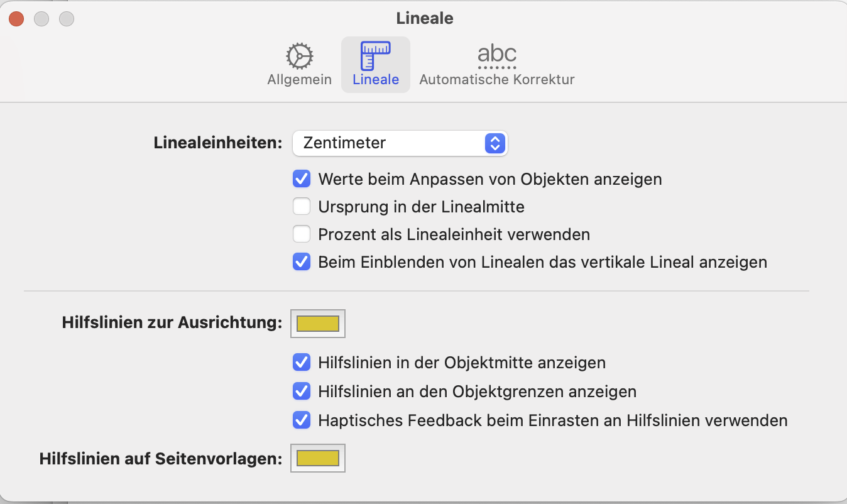This screenshot has width=847, height=504.
Task: Open the Linealeinheiten Zentimeter dropdown
Action: [390, 143]
